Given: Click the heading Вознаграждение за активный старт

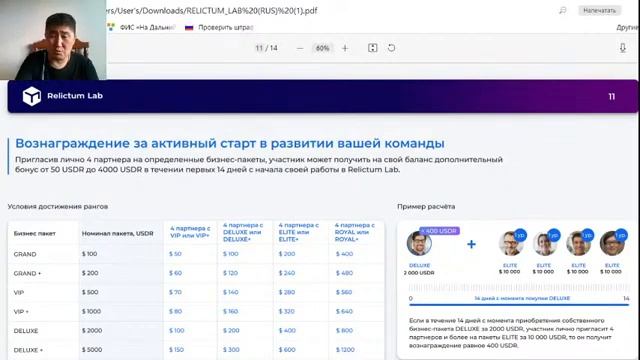Looking at the screenshot, I should 230,143.
